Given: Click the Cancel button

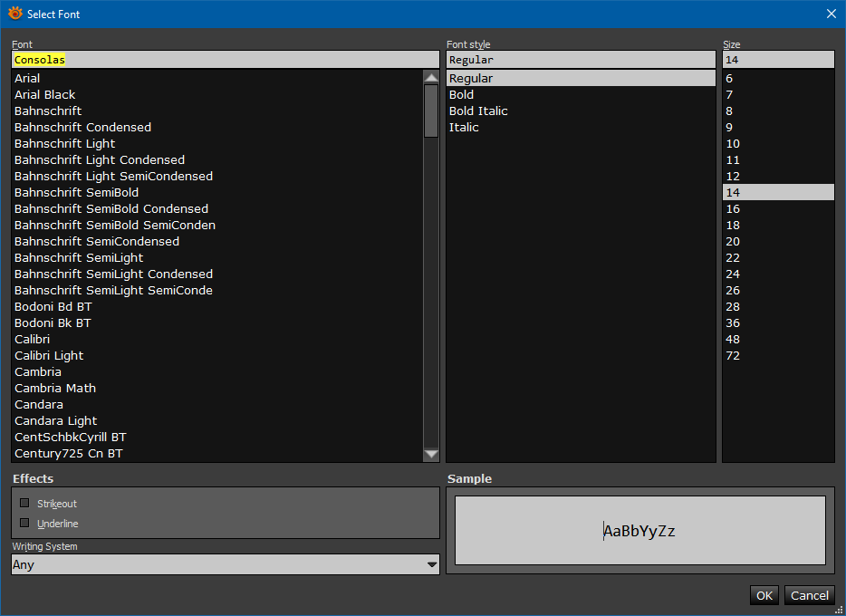Looking at the screenshot, I should click(809, 595).
